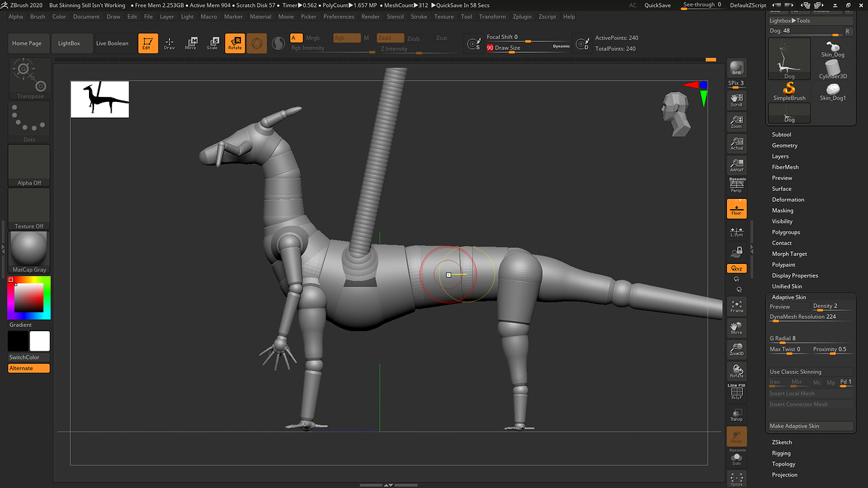Screen dimensions: 868x488
Task: Open the Dots stroke selector
Action: pos(30,122)
